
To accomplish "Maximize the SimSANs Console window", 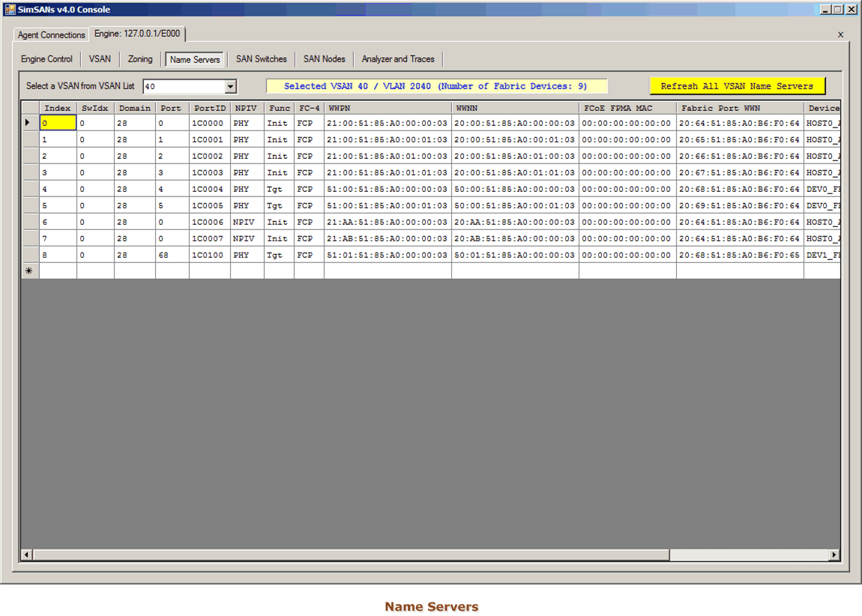I will pos(838,10).
